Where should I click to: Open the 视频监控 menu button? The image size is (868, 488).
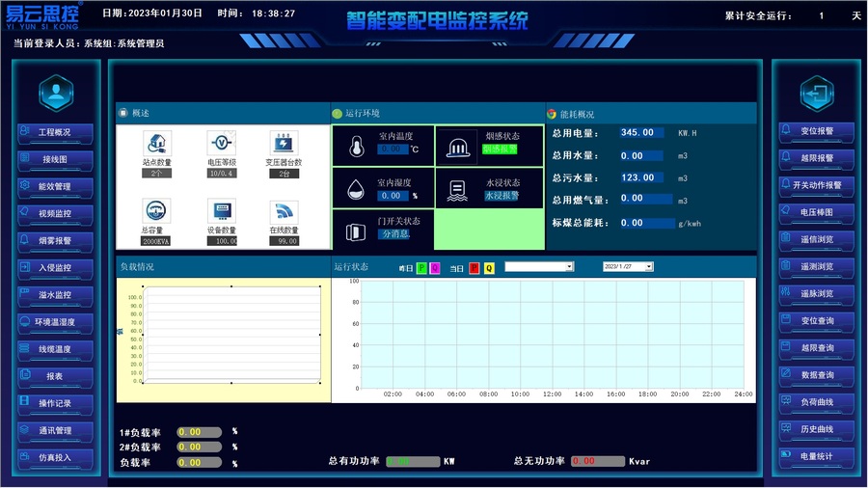(55, 214)
